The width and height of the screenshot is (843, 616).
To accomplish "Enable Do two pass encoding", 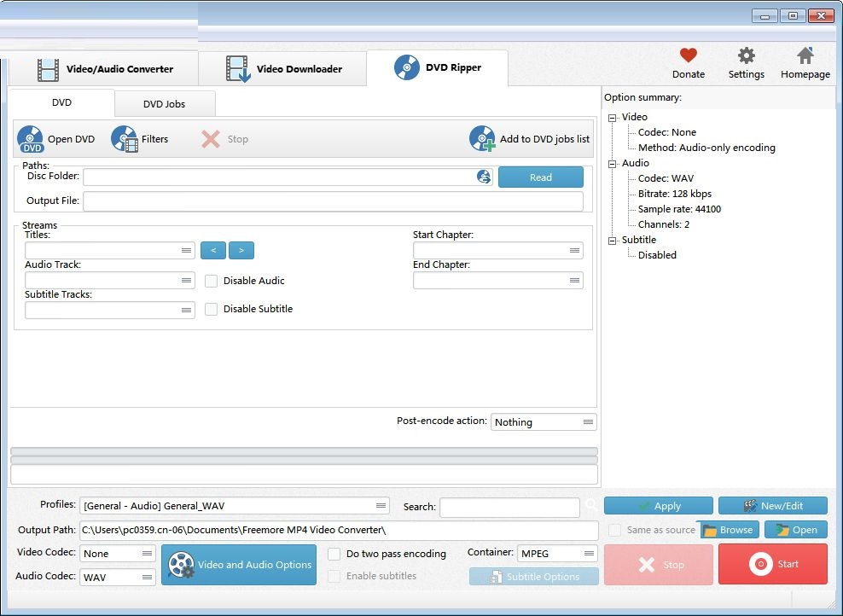I will coord(334,554).
